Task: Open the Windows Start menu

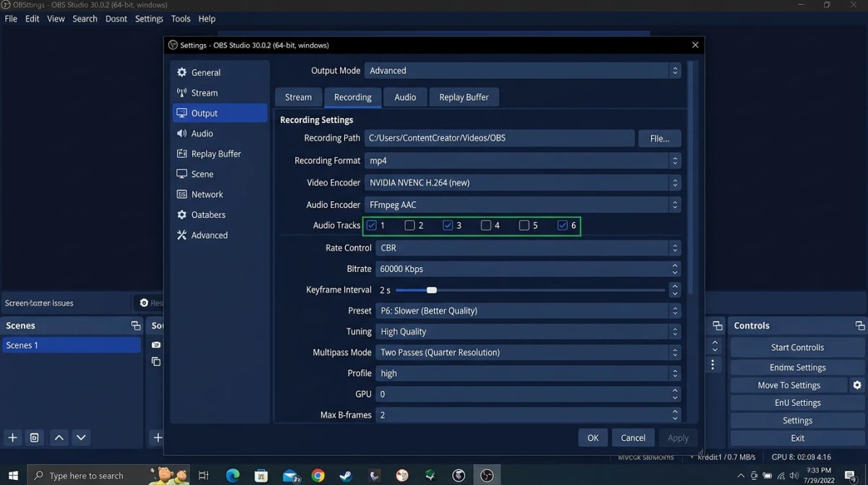Action: (14, 476)
